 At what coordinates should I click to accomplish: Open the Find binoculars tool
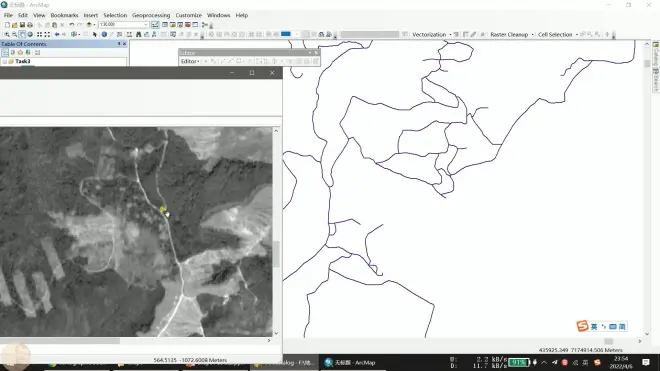(138, 35)
